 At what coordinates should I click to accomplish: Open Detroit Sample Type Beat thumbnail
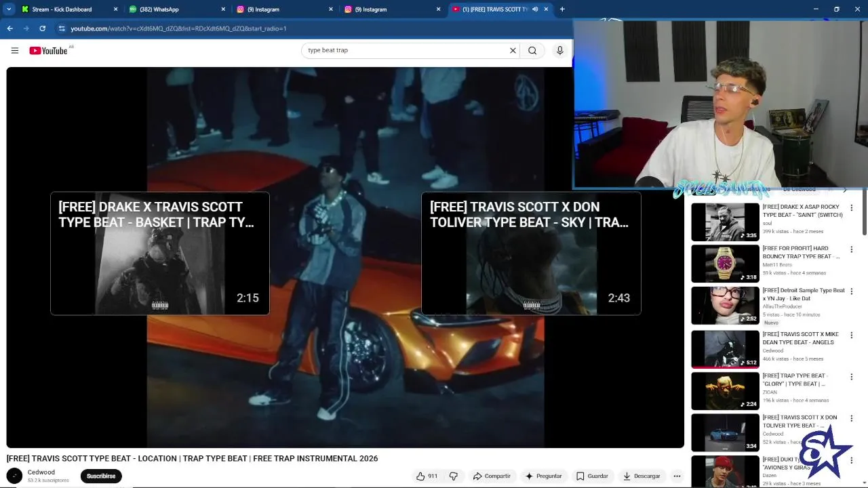tap(725, 306)
